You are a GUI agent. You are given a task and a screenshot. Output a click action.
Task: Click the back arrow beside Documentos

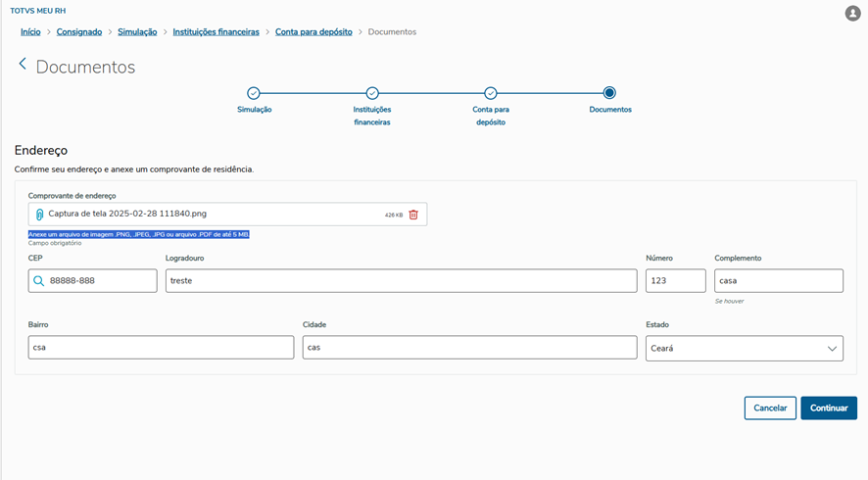[x=23, y=64]
